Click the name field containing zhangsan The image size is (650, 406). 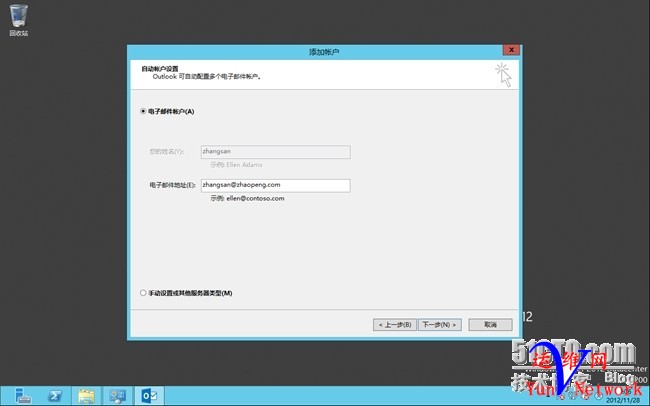click(275, 152)
